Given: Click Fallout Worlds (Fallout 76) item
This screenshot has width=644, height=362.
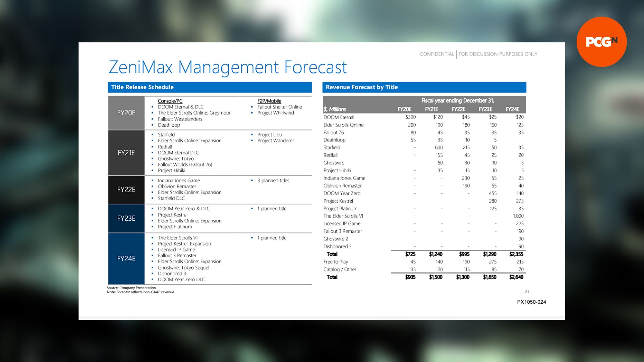Looking at the screenshot, I should [185, 164].
